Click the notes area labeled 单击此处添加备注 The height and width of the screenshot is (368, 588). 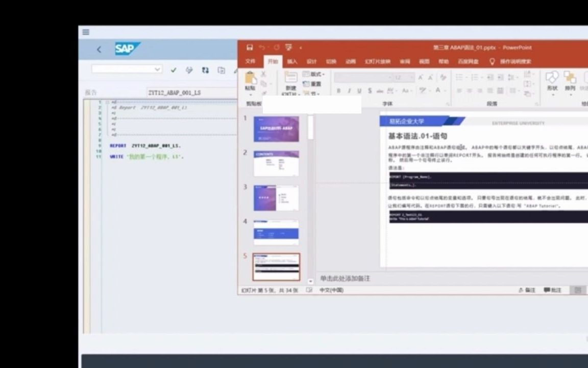pyautogui.click(x=346, y=278)
